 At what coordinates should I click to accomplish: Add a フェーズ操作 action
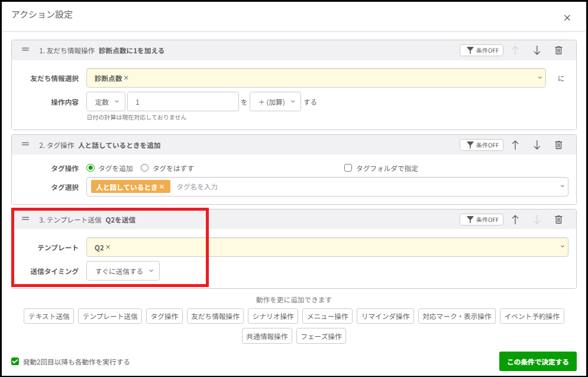point(321,337)
